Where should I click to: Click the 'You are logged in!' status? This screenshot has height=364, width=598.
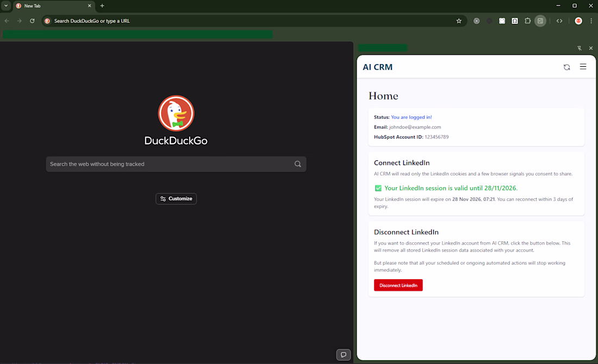tap(411, 117)
